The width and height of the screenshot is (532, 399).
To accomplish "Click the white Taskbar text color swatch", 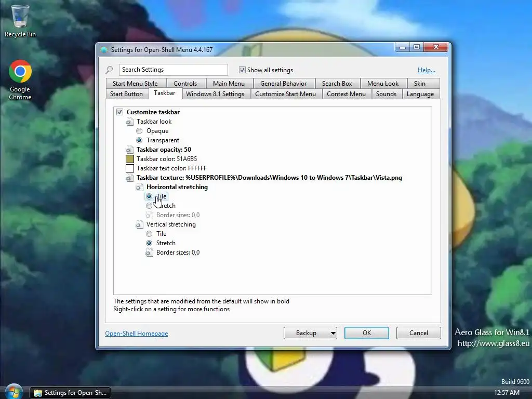I will pyautogui.click(x=129, y=168).
